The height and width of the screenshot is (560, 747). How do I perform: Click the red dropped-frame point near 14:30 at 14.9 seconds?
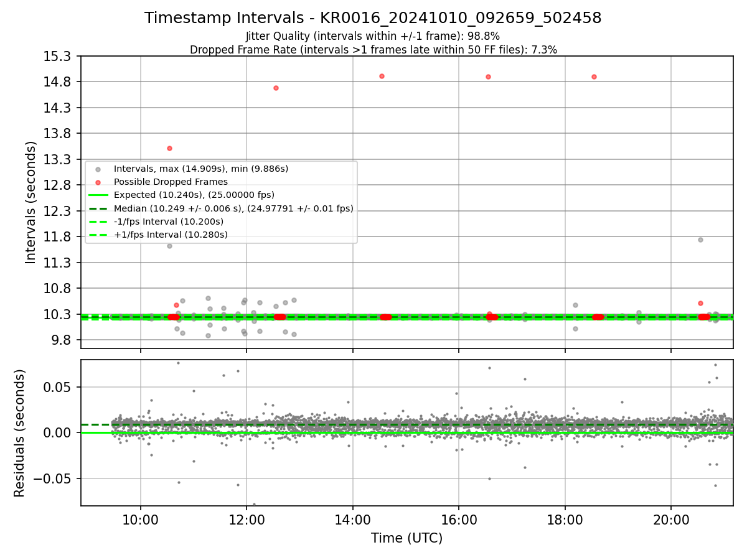click(x=382, y=76)
